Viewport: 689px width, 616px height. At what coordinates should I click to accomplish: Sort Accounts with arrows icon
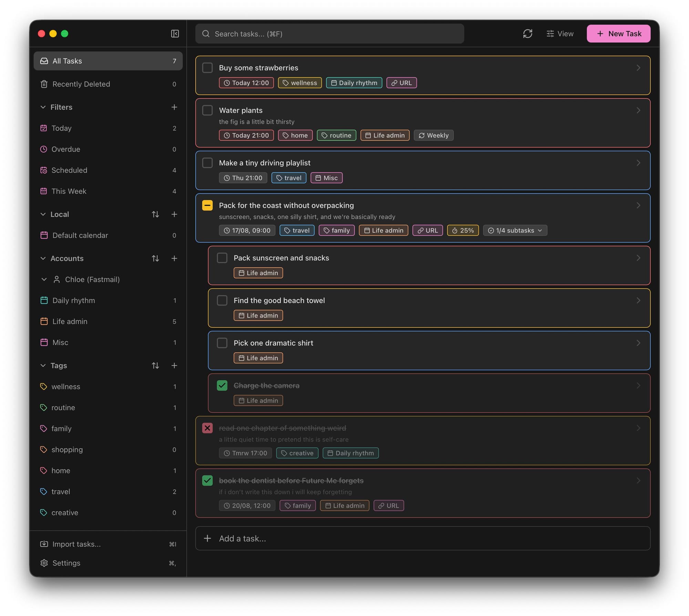155,258
